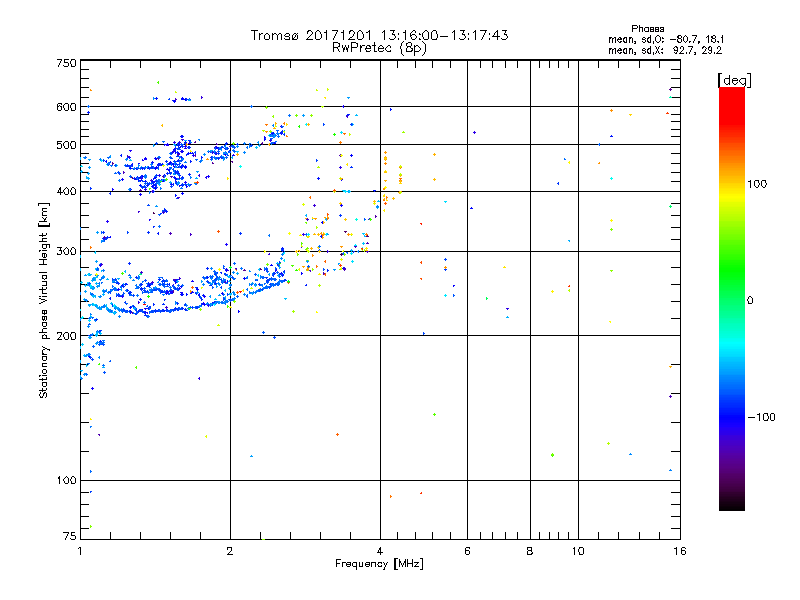Click the x-axis tick label "2"

pos(230,551)
